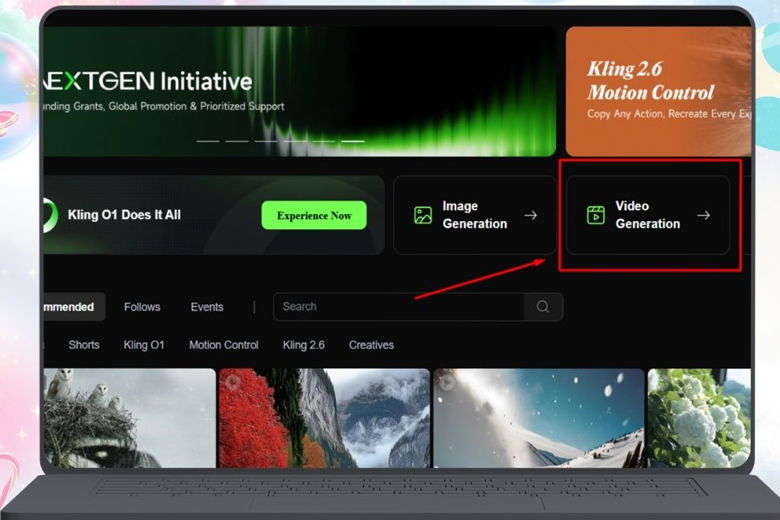The image size is (780, 520).
Task: Click play icon on snowy slope thumbnail
Action: pos(447,382)
